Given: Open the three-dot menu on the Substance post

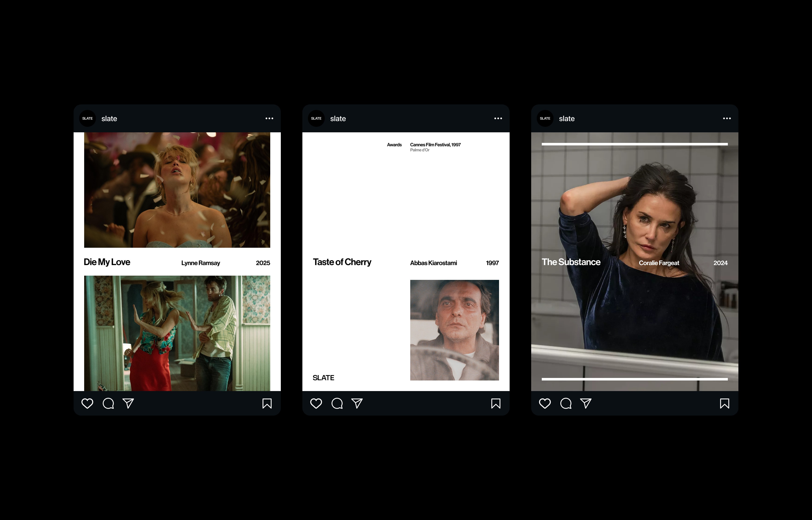Looking at the screenshot, I should [x=727, y=119].
